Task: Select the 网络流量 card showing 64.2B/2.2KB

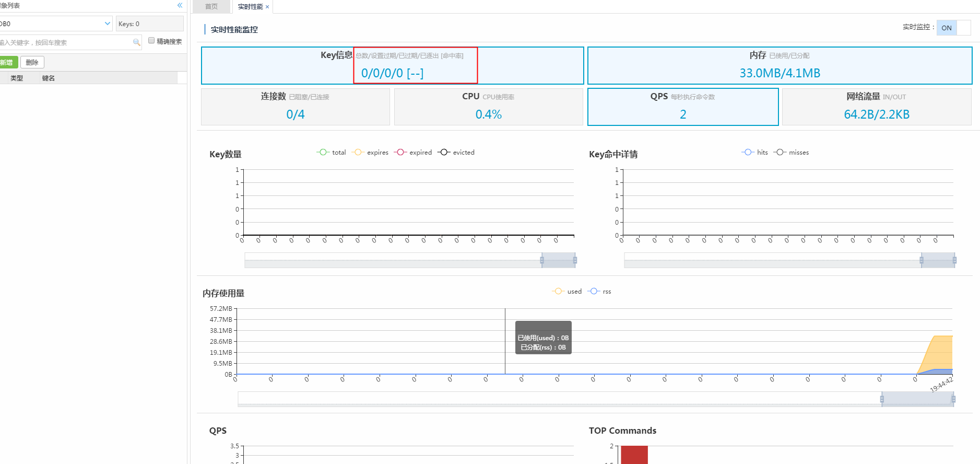Action: pyautogui.click(x=877, y=107)
